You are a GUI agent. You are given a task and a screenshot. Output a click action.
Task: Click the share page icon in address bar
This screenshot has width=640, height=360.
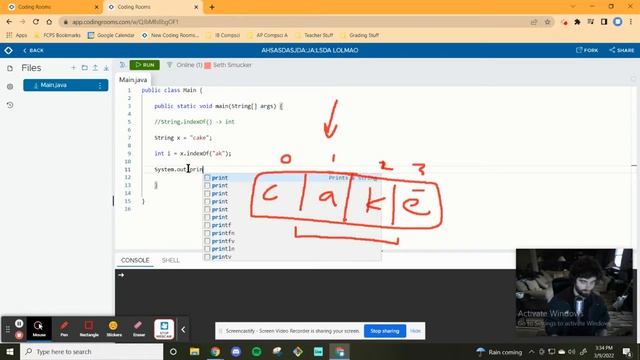(x=534, y=22)
